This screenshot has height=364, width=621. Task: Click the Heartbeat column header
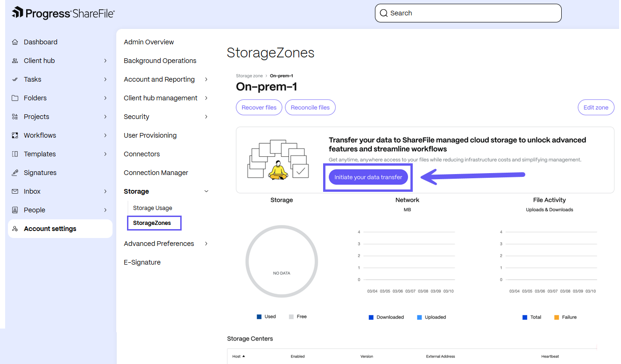(x=550, y=357)
